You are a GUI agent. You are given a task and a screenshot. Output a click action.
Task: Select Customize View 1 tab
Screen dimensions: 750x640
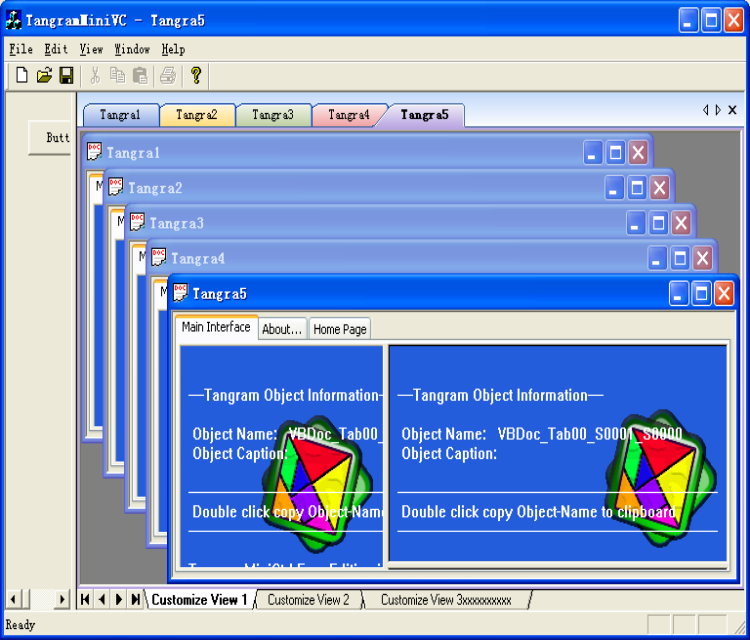tap(199, 599)
